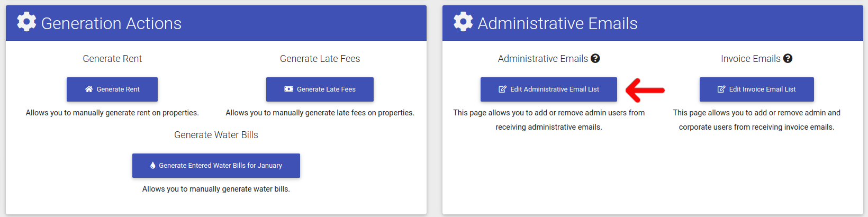Click the red arrow pointing at email list
The height and width of the screenshot is (217, 868).
click(645, 90)
